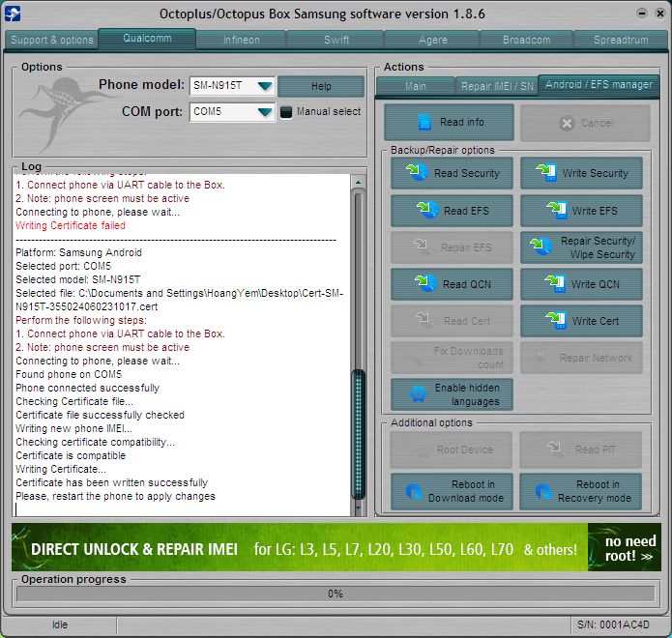Click the Read QCN button label
672x638 pixels.
(x=467, y=284)
